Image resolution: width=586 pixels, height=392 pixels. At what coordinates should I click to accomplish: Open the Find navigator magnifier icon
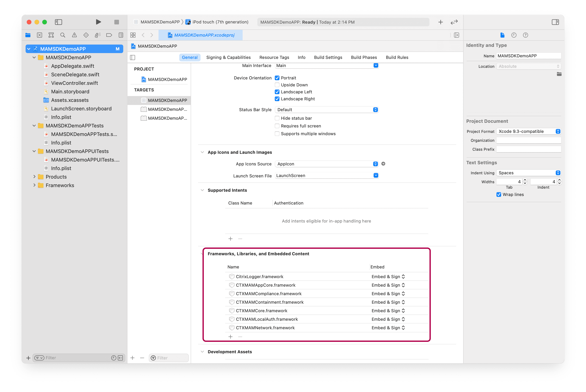63,35
